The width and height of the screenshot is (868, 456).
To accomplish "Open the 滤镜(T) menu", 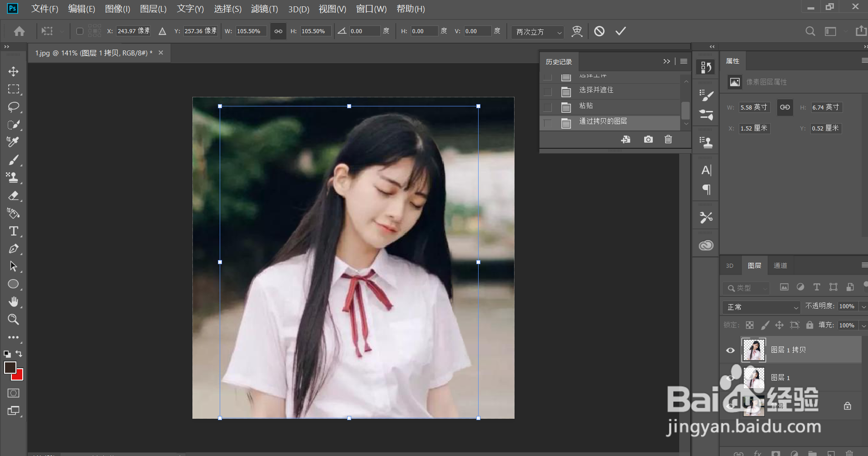I will [x=264, y=9].
